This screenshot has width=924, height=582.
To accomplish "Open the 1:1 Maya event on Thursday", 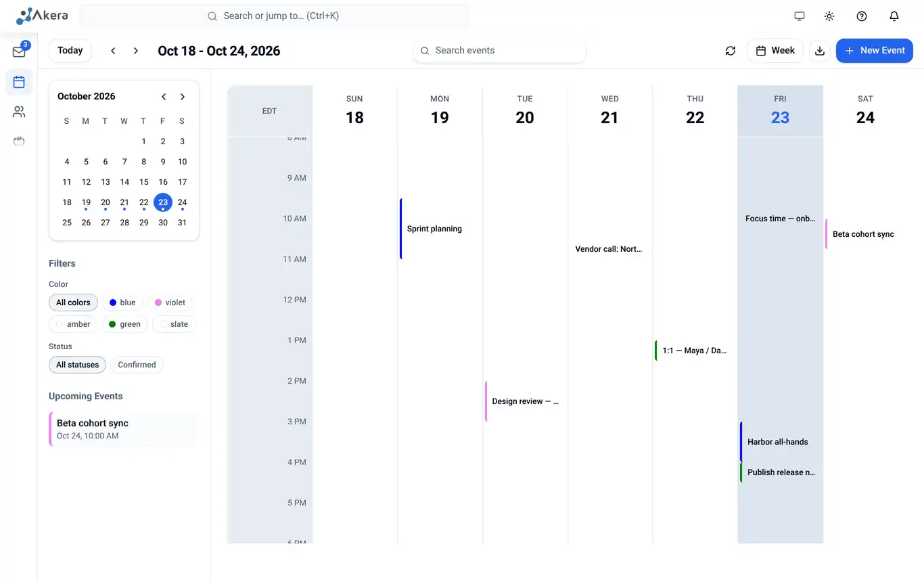I will click(x=695, y=351).
